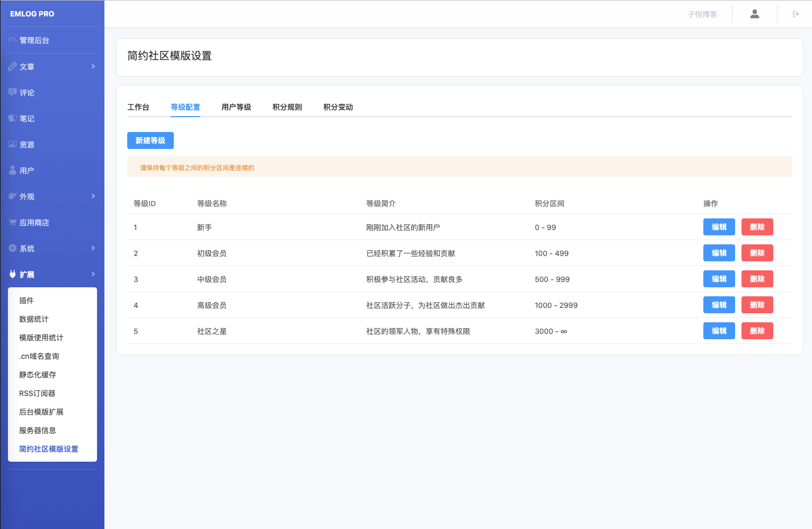The image size is (812, 529).
Task: Open the 用户等级 tab
Action: click(236, 107)
